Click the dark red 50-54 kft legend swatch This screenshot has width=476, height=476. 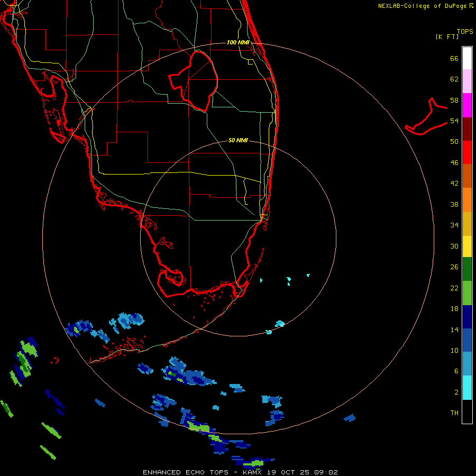click(467, 129)
